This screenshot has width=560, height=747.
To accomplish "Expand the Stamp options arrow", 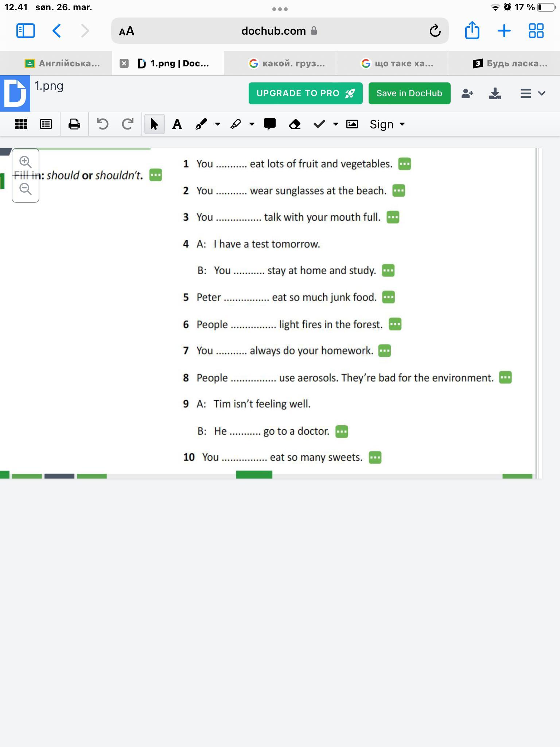I will [x=335, y=124].
